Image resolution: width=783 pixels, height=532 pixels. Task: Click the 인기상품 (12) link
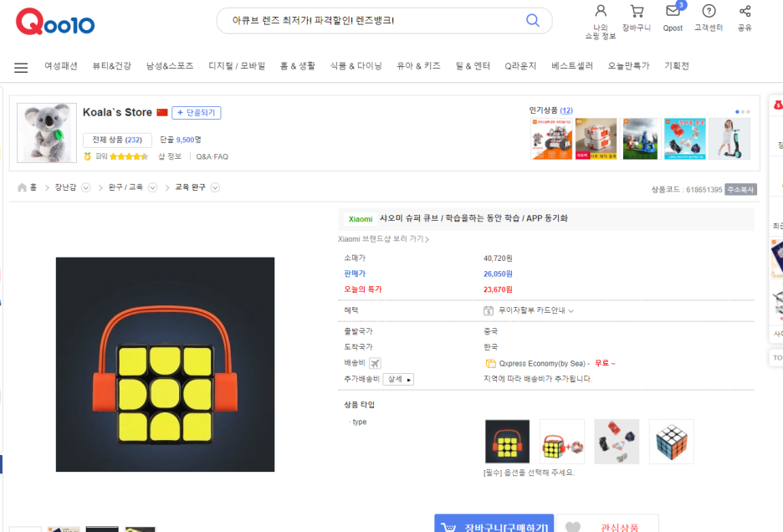(550, 110)
